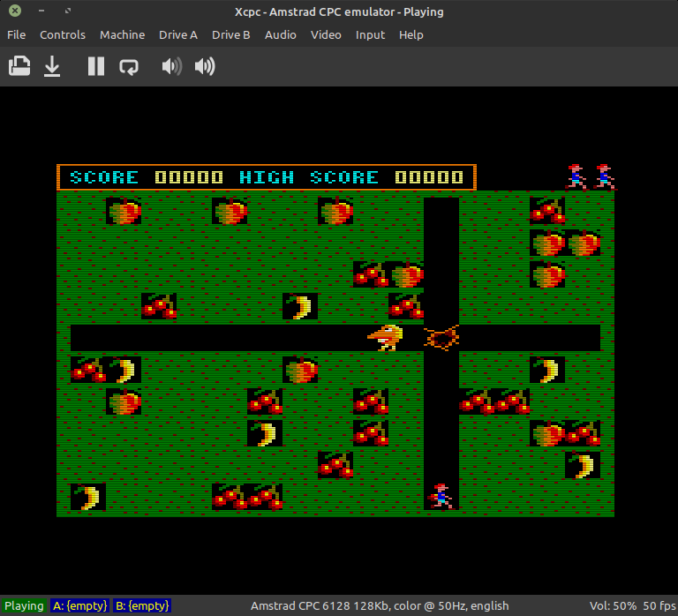Click the A: {empty} drive status
678x616 pixels.
click(x=79, y=605)
